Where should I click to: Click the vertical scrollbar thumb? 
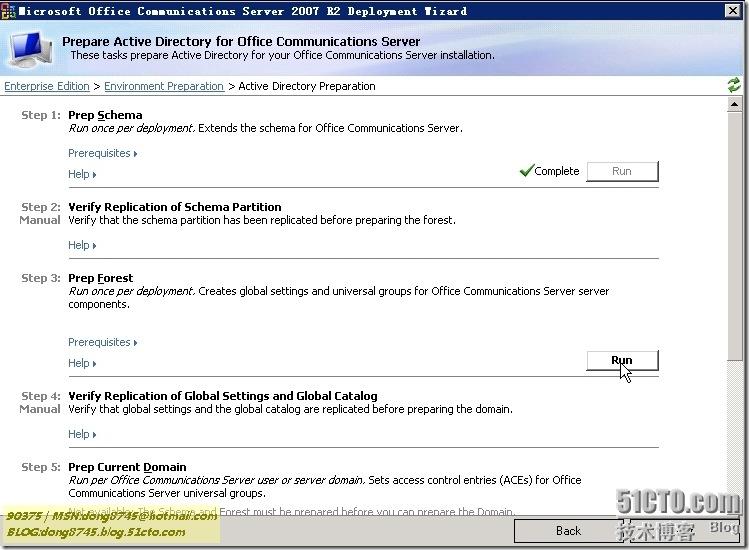point(735,236)
